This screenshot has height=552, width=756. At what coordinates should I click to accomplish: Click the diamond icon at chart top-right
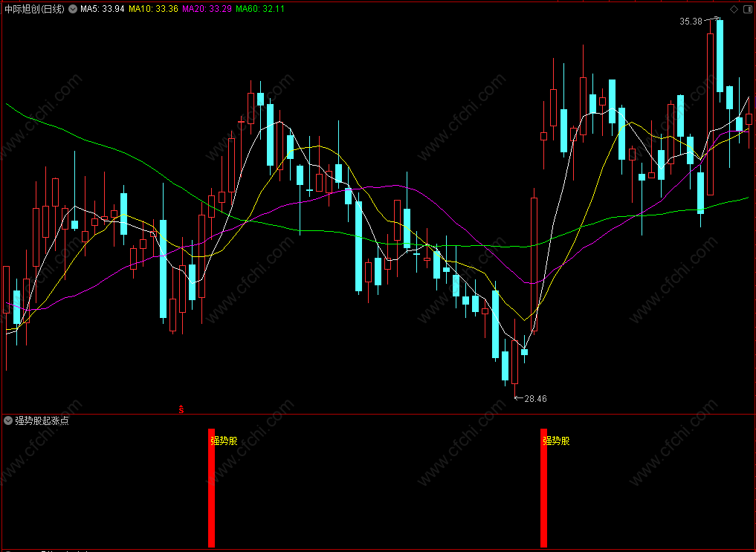tap(734, 9)
